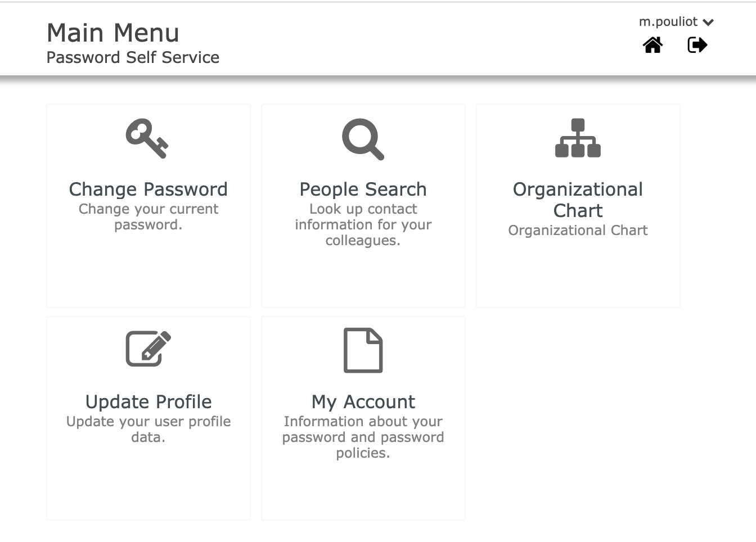Click the pencil Update Profile icon
Image resolution: width=756 pixels, height=542 pixels.
click(x=148, y=347)
